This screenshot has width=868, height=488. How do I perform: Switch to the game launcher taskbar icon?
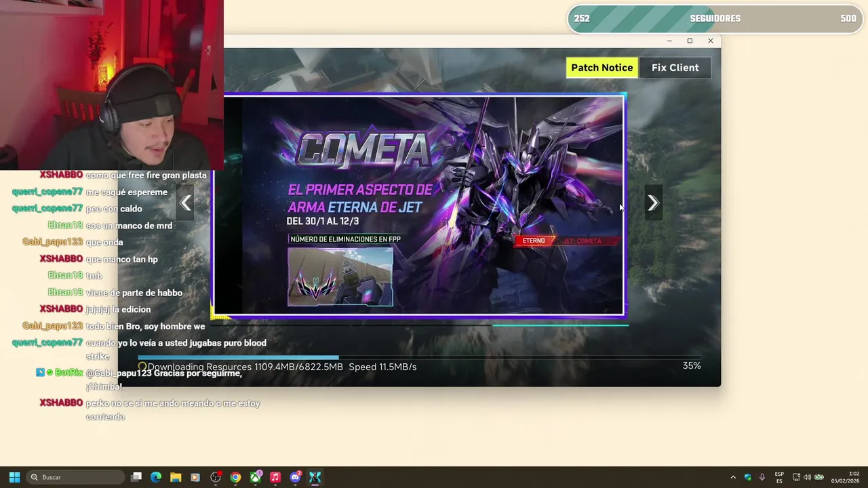(315, 477)
